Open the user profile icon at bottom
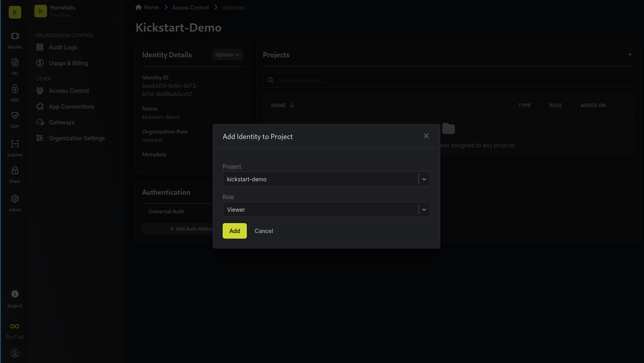The height and width of the screenshot is (363, 644). [15, 354]
